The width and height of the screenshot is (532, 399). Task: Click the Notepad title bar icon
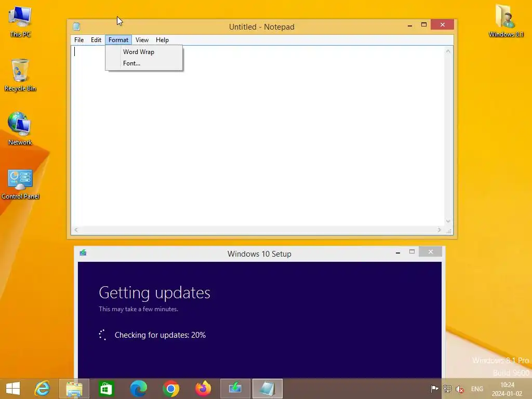[76, 26]
